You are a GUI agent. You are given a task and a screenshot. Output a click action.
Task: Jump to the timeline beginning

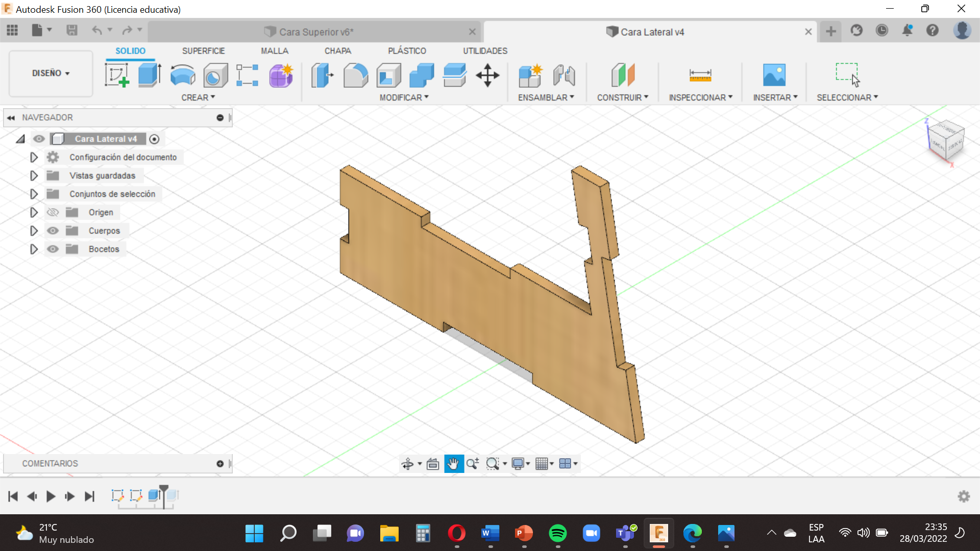pyautogui.click(x=13, y=496)
